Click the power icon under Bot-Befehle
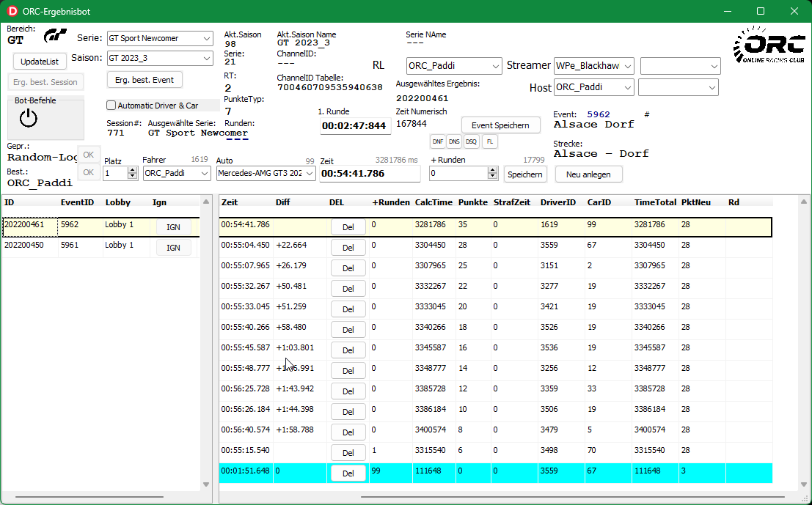812x505 pixels. tap(28, 117)
